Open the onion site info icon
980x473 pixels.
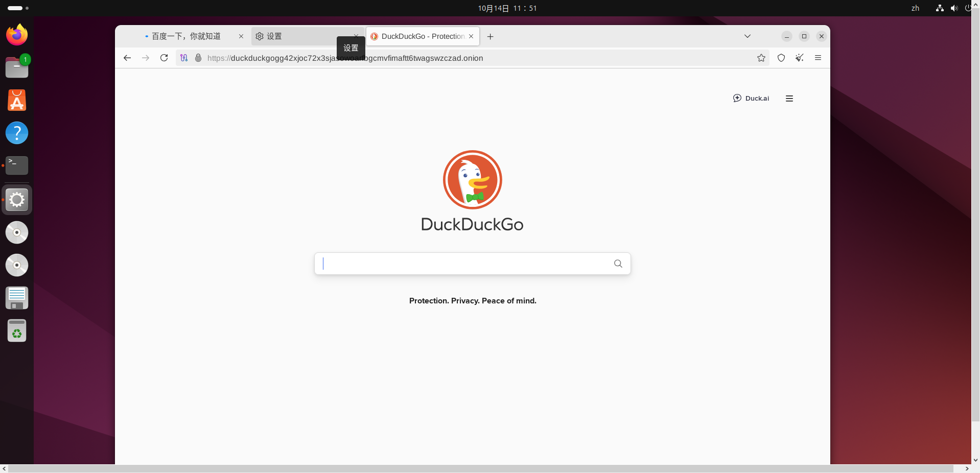(198, 58)
